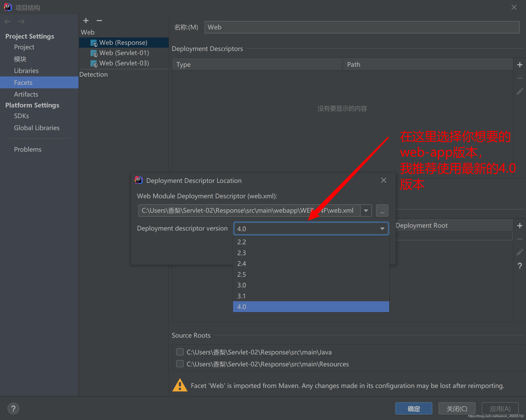526x420 pixels.
Task: Click the 确定 confirm button
Action: click(x=414, y=409)
